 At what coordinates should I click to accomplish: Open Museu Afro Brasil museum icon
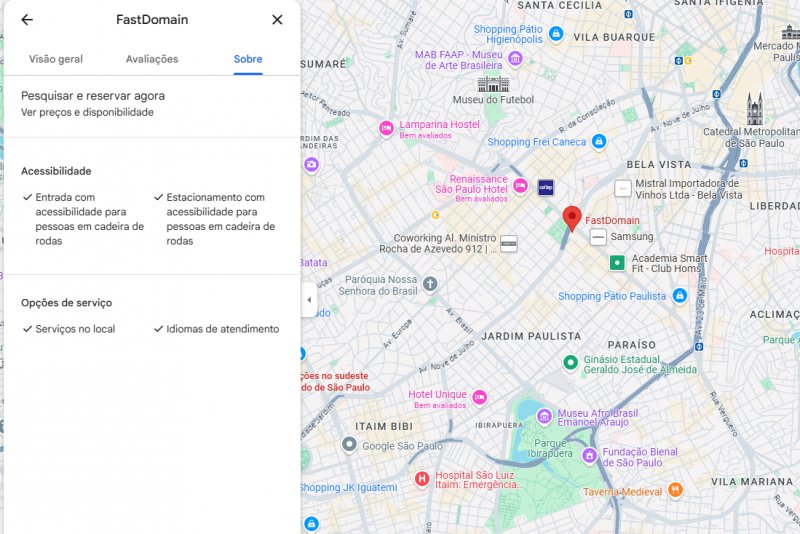click(544, 416)
